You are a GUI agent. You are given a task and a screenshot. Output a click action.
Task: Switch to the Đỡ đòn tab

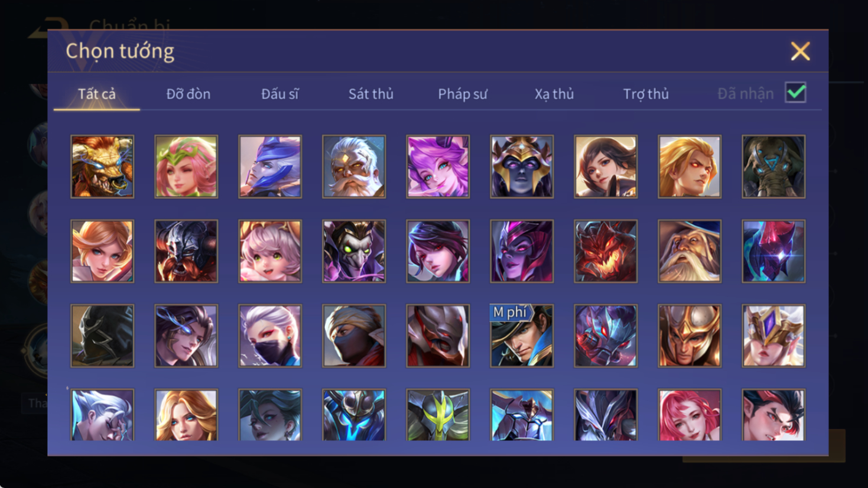[188, 94]
